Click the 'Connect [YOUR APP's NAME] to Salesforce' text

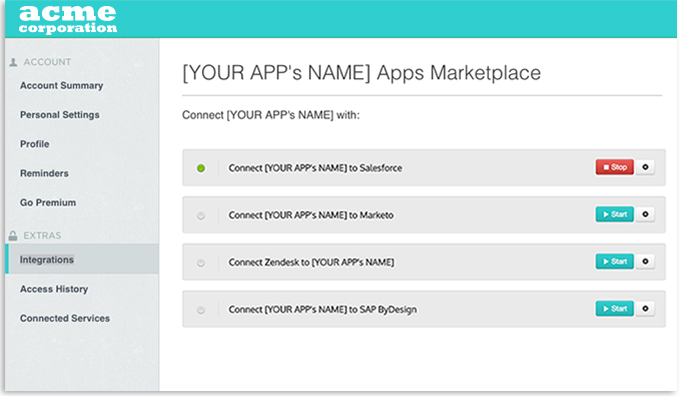(x=315, y=168)
